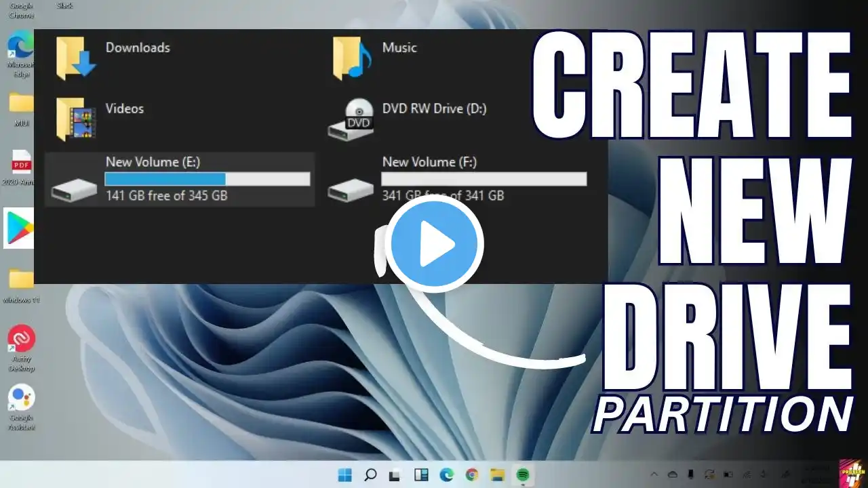Play the video with the blue play button
The image size is (868, 488).
[435, 243]
